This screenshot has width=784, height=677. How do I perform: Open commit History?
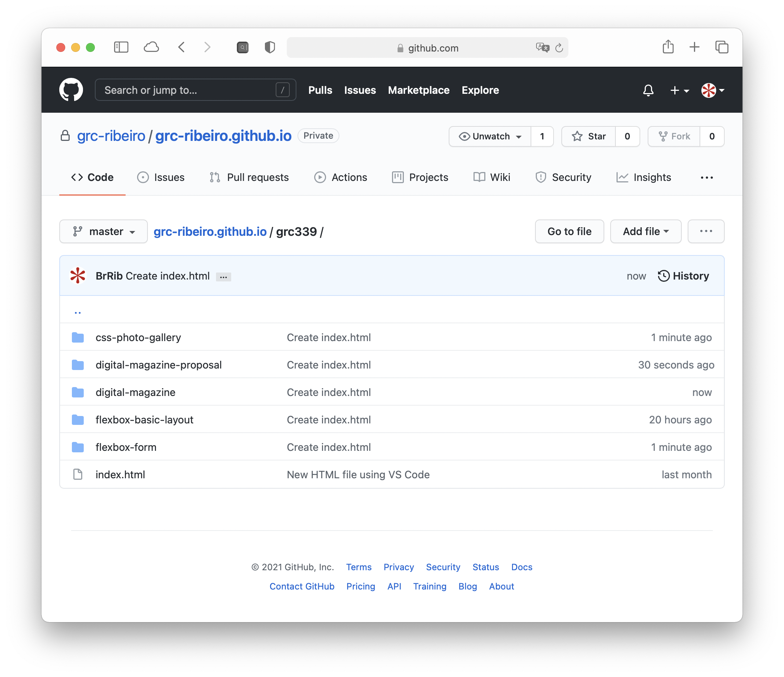(x=683, y=275)
